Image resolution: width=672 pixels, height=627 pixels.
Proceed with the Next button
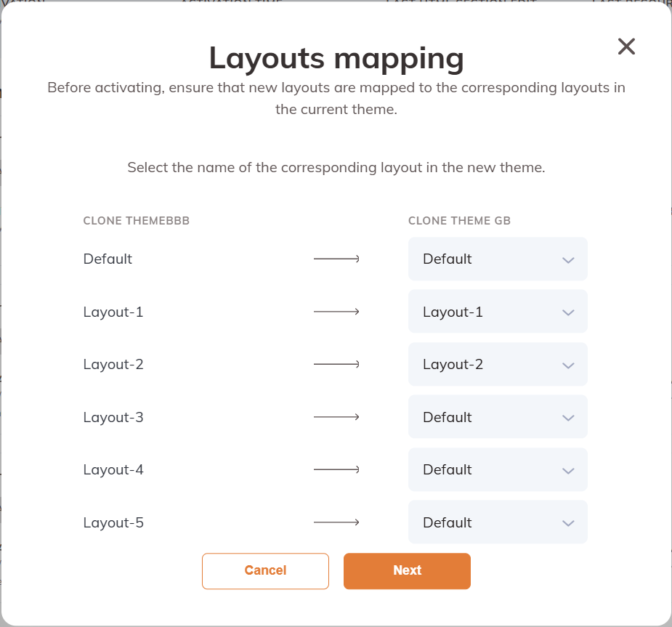[x=407, y=571]
